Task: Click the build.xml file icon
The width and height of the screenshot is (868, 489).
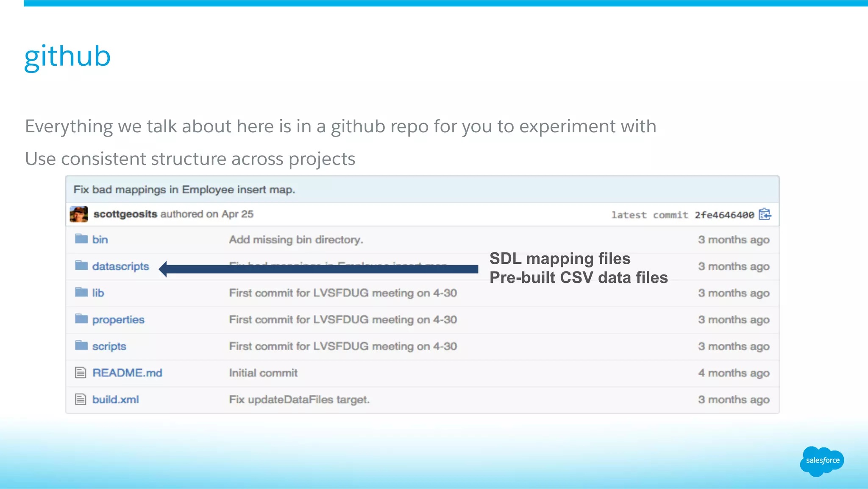Action: pyautogui.click(x=81, y=400)
